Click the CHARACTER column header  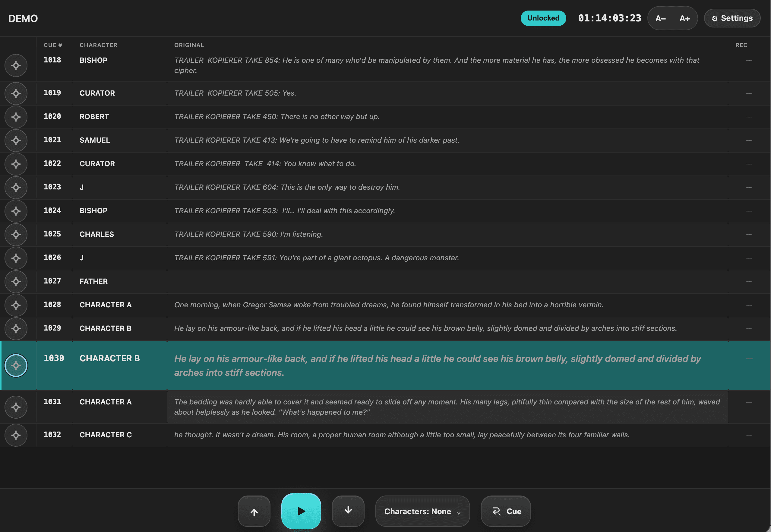(98, 45)
